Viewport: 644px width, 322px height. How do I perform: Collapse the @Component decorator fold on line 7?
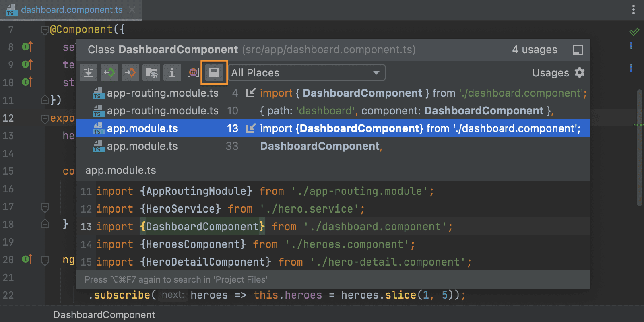[x=45, y=30]
